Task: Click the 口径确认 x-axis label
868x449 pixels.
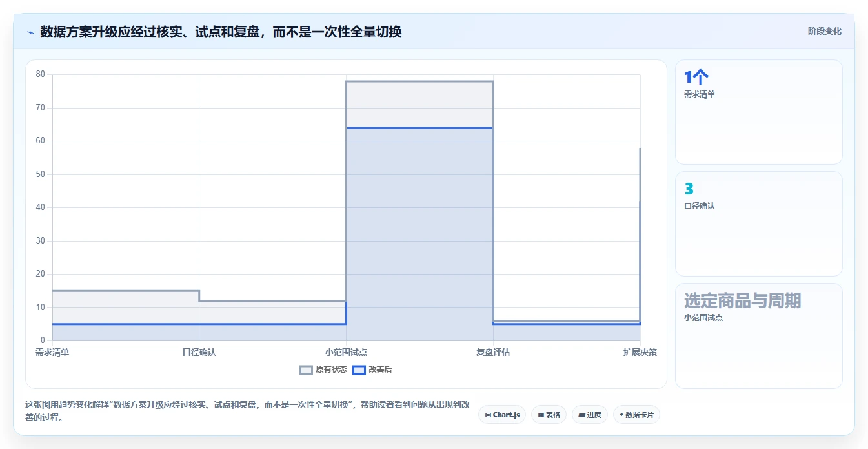Action: tap(199, 352)
